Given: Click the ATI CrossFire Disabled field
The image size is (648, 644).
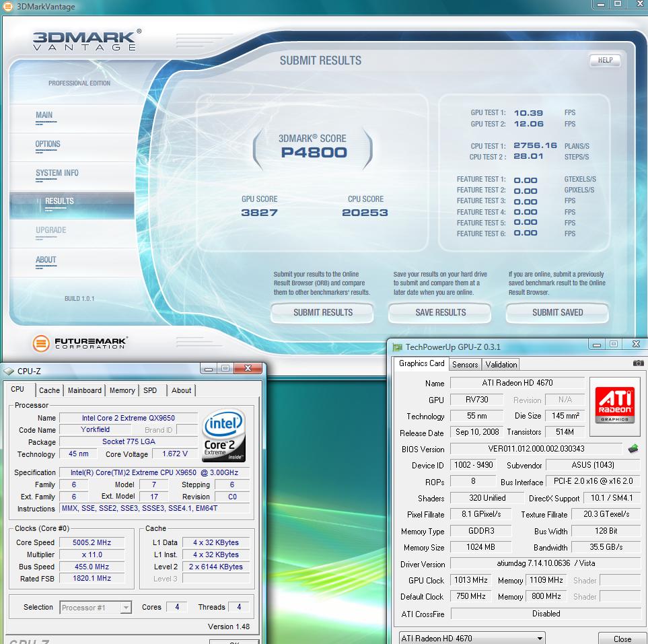Looking at the screenshot, I should click(546, 614).
